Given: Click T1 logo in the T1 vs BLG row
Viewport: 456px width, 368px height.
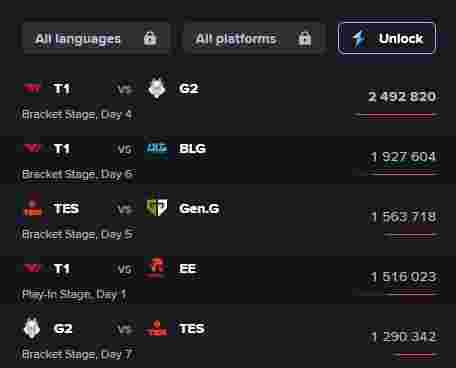Looking at the screenshot, I should click(32, 148).
